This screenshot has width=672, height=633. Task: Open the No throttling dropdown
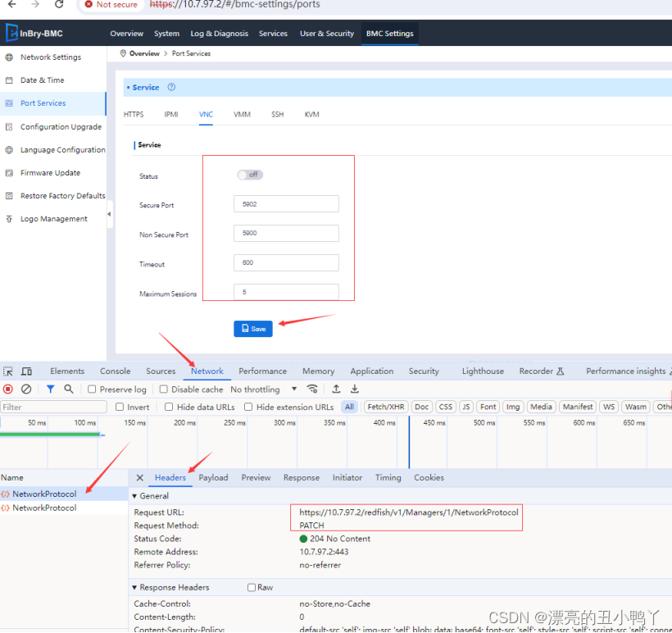pyautogui.click(x=264, y=389)
